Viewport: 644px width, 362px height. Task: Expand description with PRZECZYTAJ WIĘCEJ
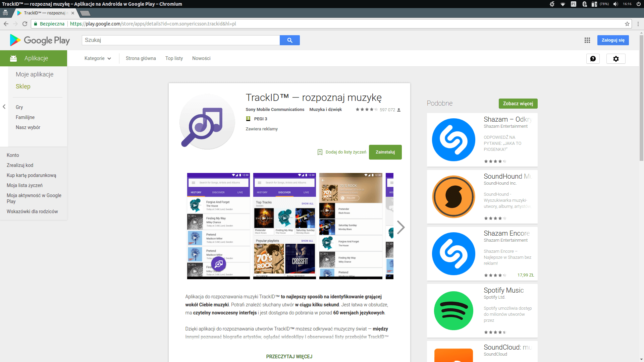[289, 357]
